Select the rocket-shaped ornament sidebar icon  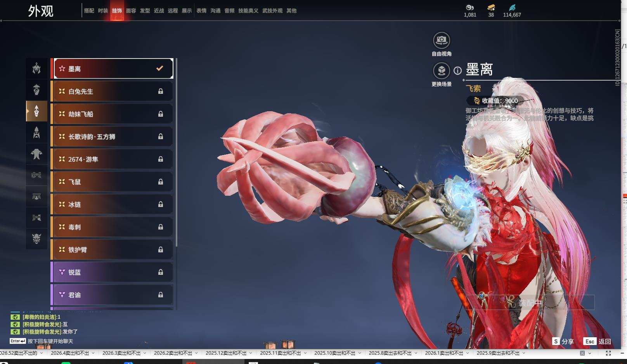pos(36,133)
